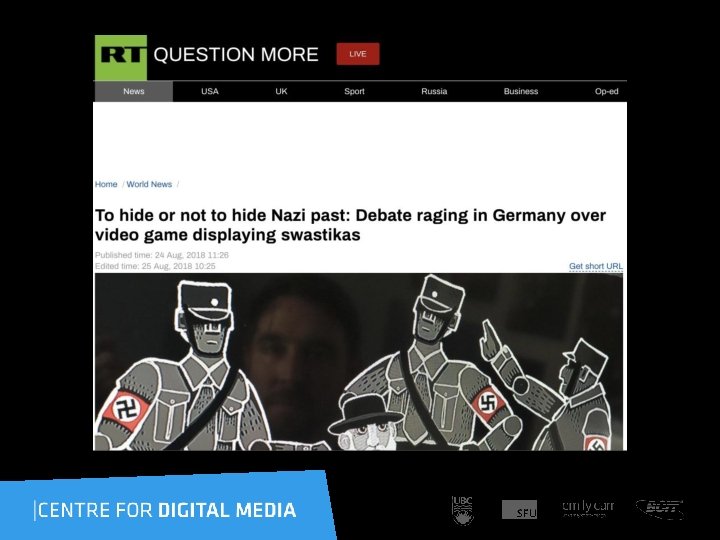720x540 pixels.
Task: Open the article's video game illustration
Action: click(x=359, y=362)
